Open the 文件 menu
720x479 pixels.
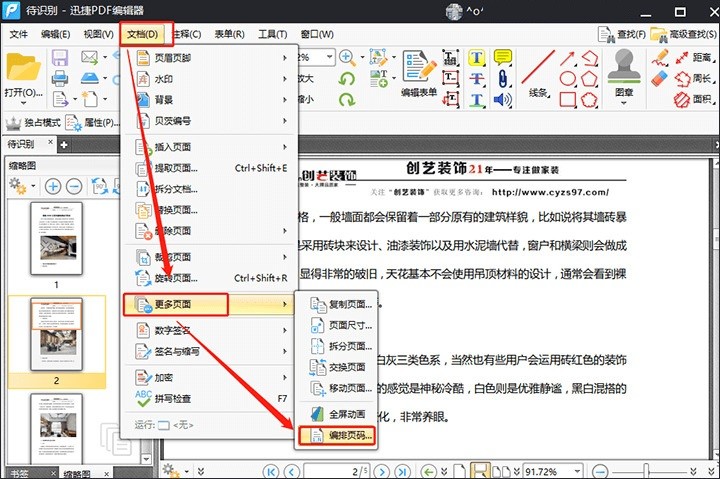coord(18,34)
